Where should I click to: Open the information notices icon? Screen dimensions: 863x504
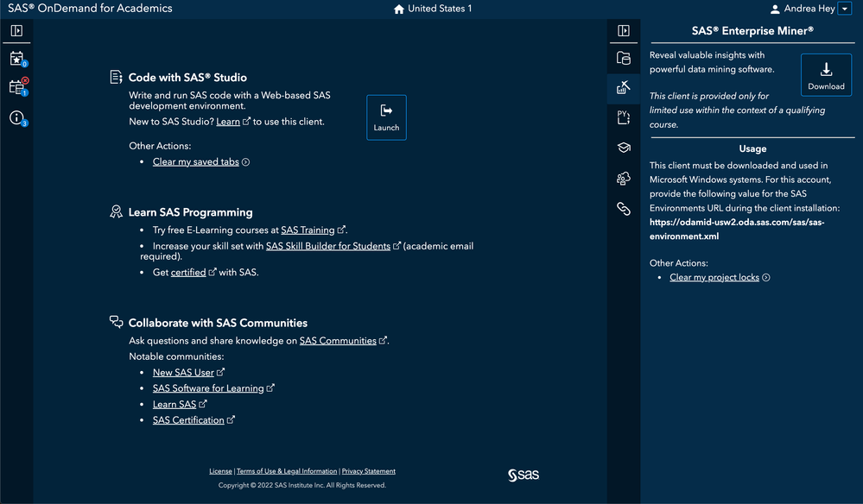(17, 117)
